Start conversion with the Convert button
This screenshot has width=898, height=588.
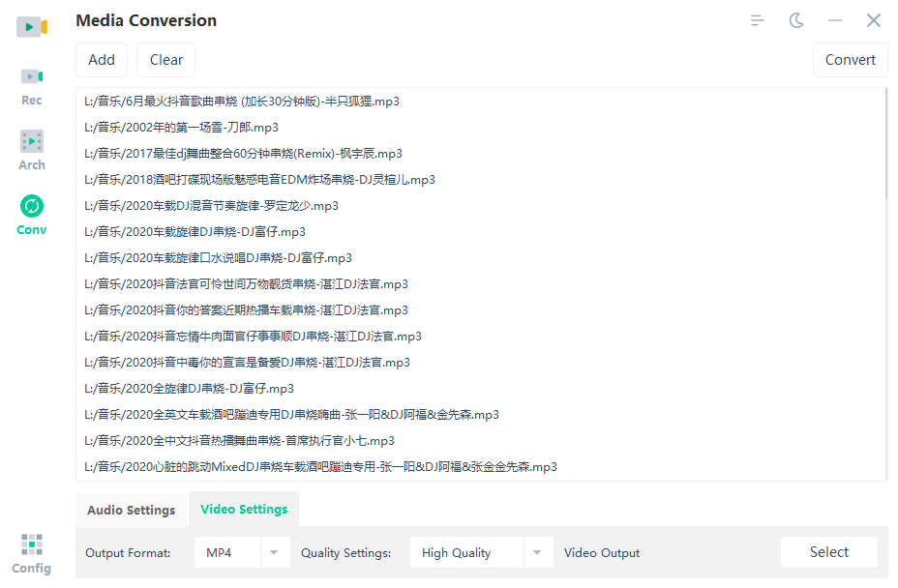pyautogui.click(x=850, y=59)
